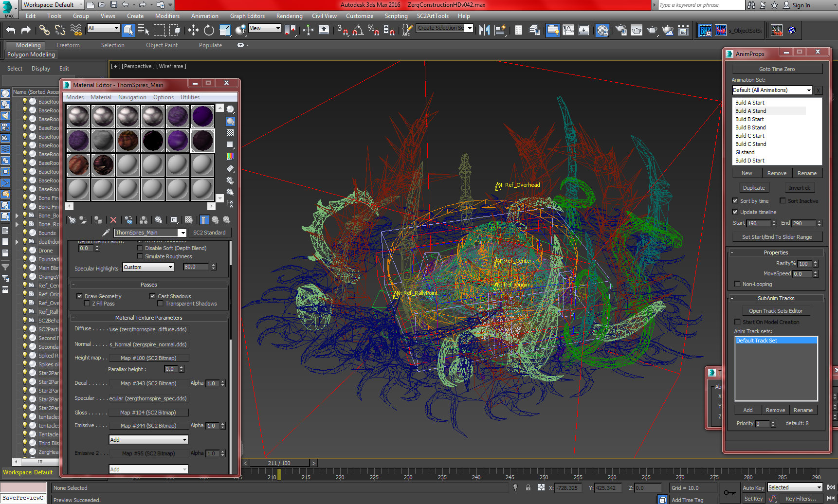Toggle the Background checker icon in Material Editor

[x=230, y=133]
